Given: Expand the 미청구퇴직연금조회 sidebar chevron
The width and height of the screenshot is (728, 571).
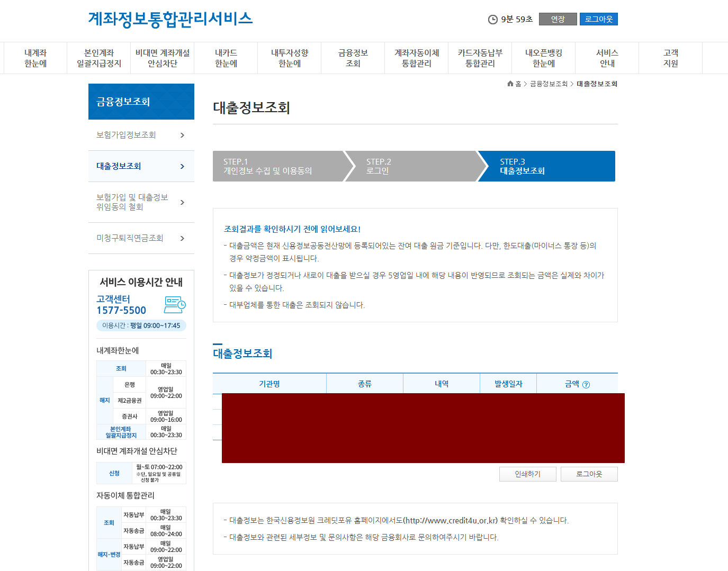Looking at the screenshot, I should (183, 238).
